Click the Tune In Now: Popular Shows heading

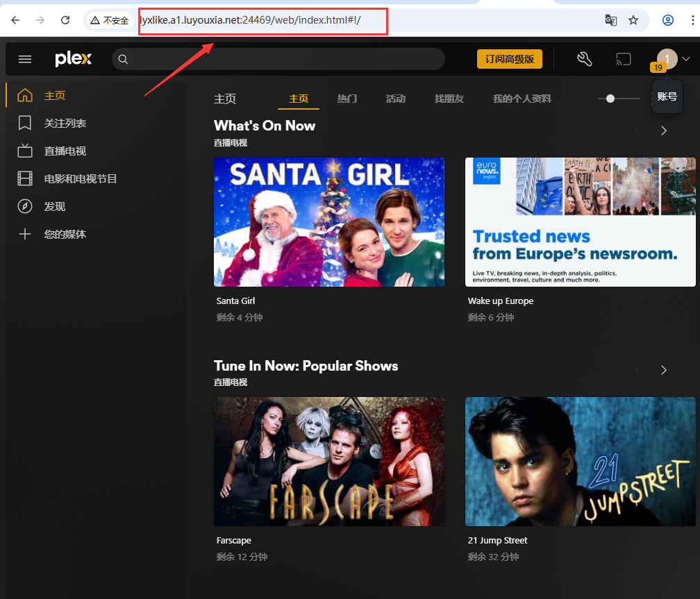pos(306,366)
